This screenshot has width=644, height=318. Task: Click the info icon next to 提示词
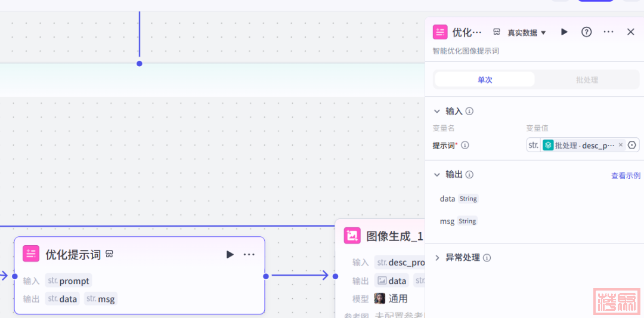point(465,145)
